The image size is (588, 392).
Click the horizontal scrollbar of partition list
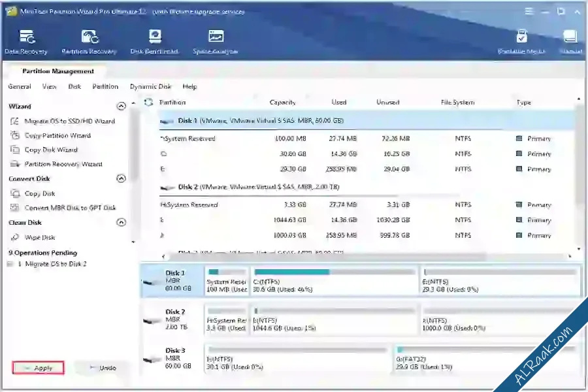[x=328, y=257]
